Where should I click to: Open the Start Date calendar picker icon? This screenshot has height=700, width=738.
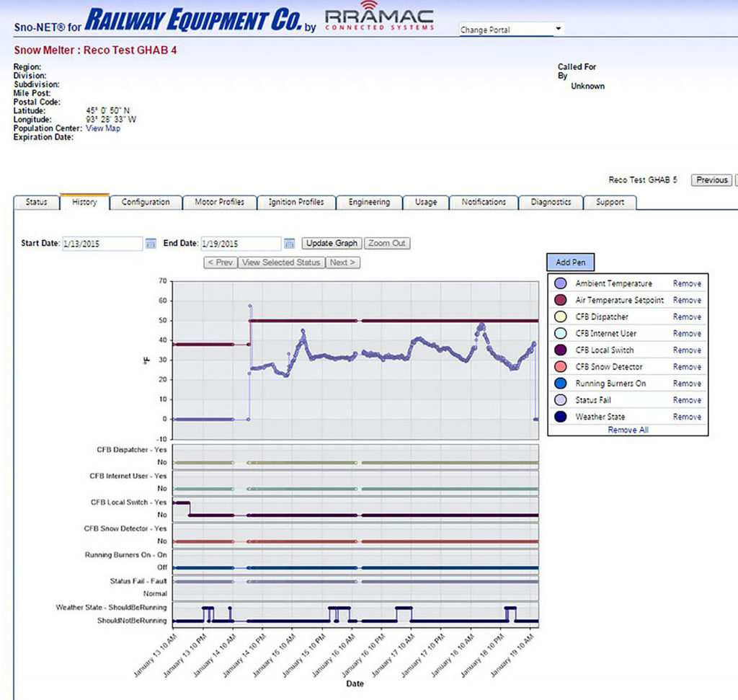tap(151, 244)
